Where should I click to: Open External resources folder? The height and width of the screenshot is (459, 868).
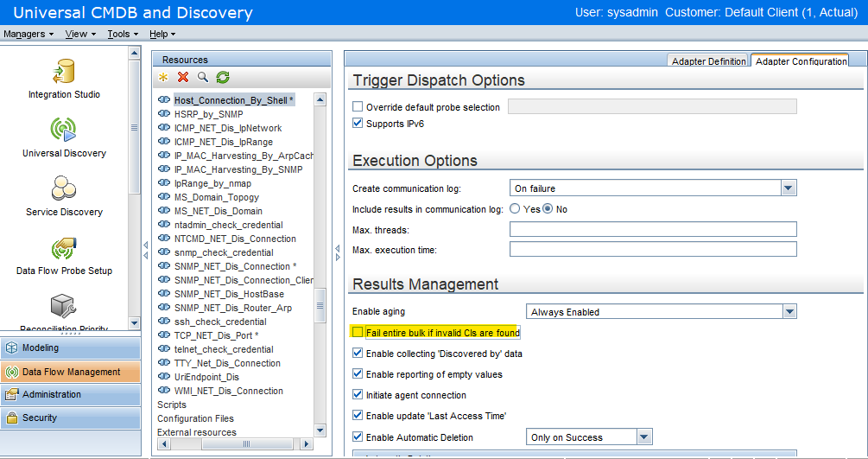click(x=197, y=432)
